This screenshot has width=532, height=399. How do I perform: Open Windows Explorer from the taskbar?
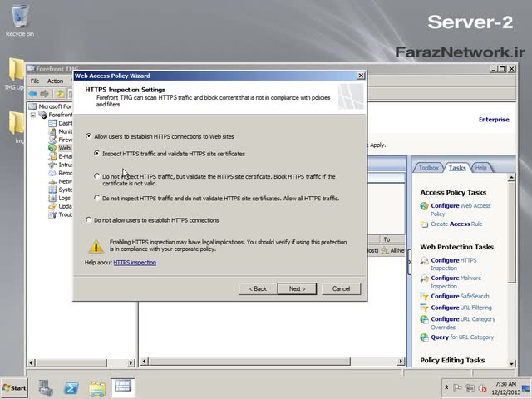click(97, 388)
